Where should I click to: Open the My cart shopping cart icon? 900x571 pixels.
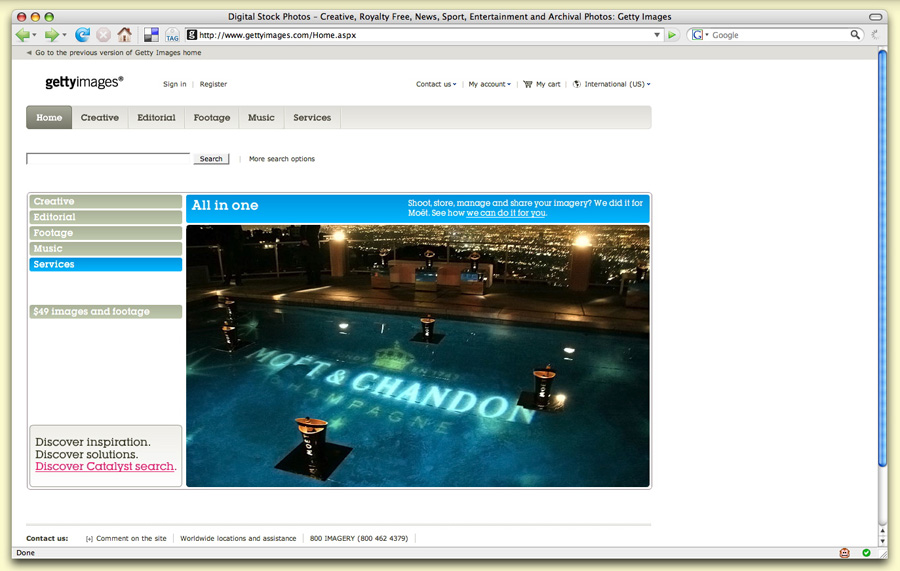point(528,85)
